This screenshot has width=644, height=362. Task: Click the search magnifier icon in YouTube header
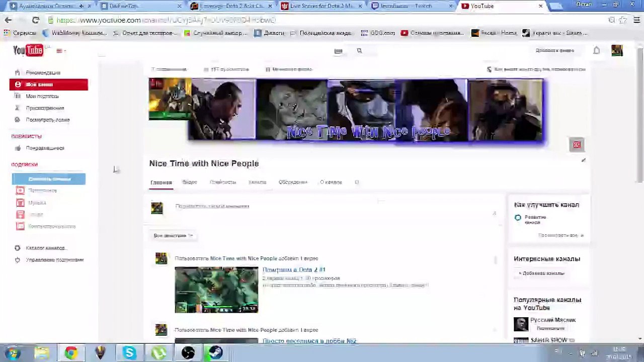[359, 51]
